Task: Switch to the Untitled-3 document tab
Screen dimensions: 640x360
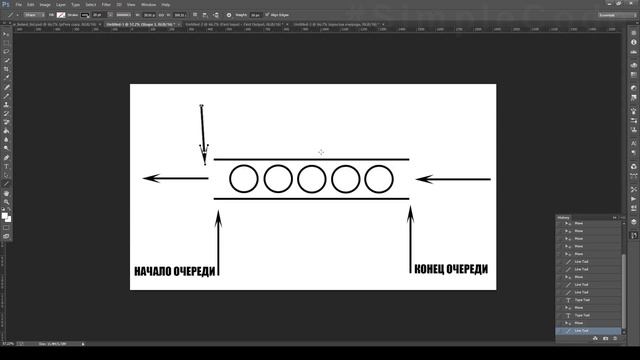Action: [336, 24]
